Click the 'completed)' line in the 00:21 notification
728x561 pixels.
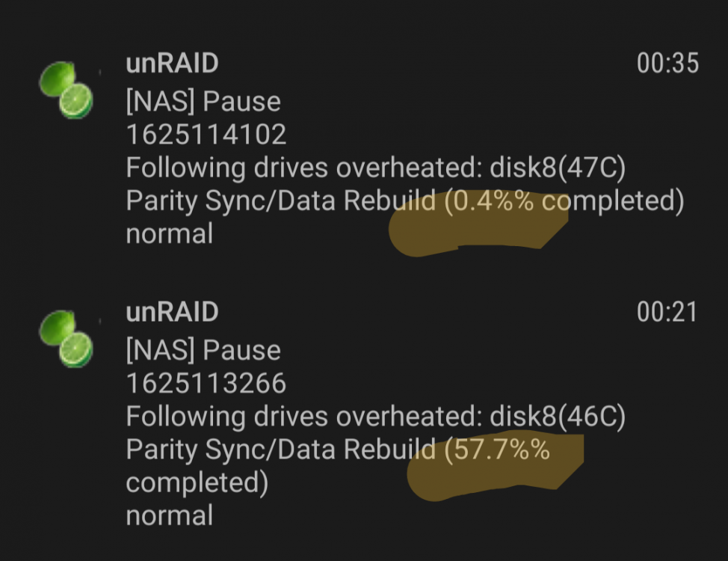point(197,482)
